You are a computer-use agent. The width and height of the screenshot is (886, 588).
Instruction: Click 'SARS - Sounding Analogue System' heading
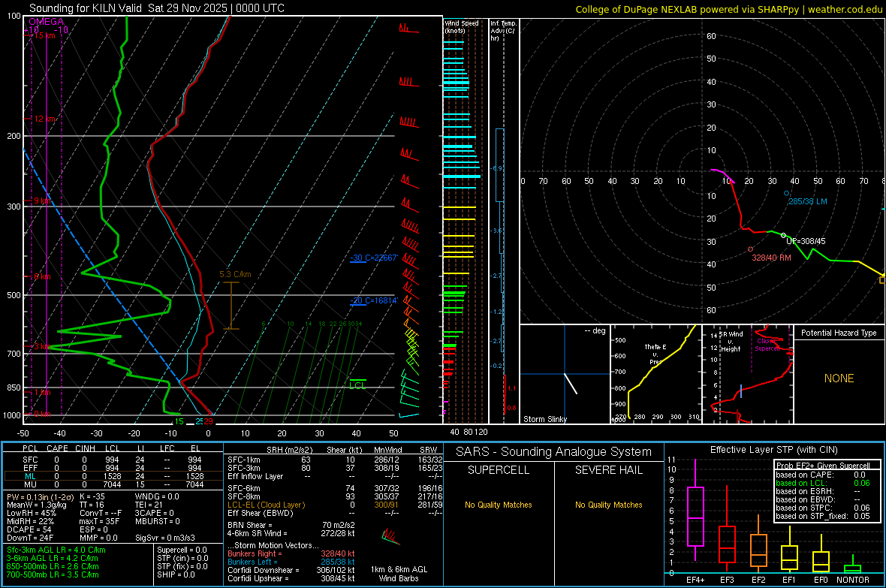point(553,452)
